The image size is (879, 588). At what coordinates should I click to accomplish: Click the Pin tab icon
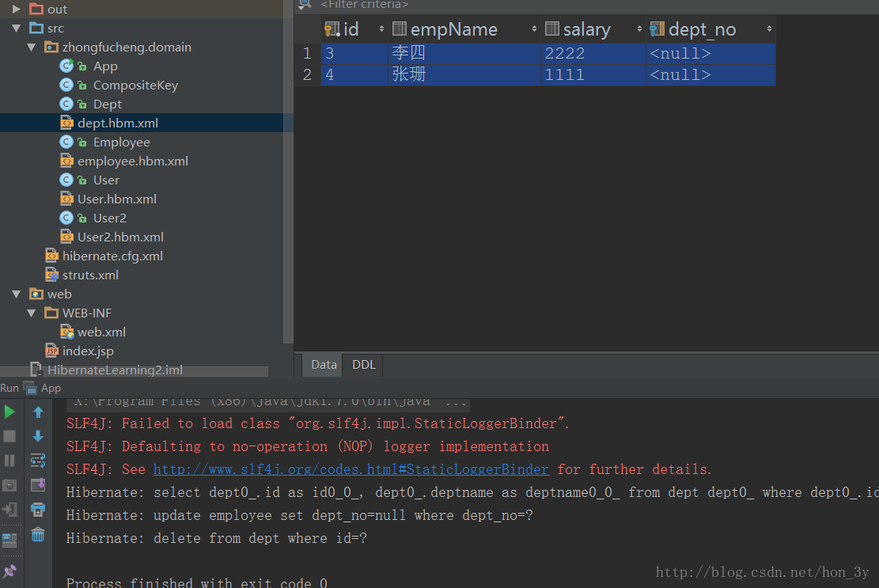[x=9, y=571]
